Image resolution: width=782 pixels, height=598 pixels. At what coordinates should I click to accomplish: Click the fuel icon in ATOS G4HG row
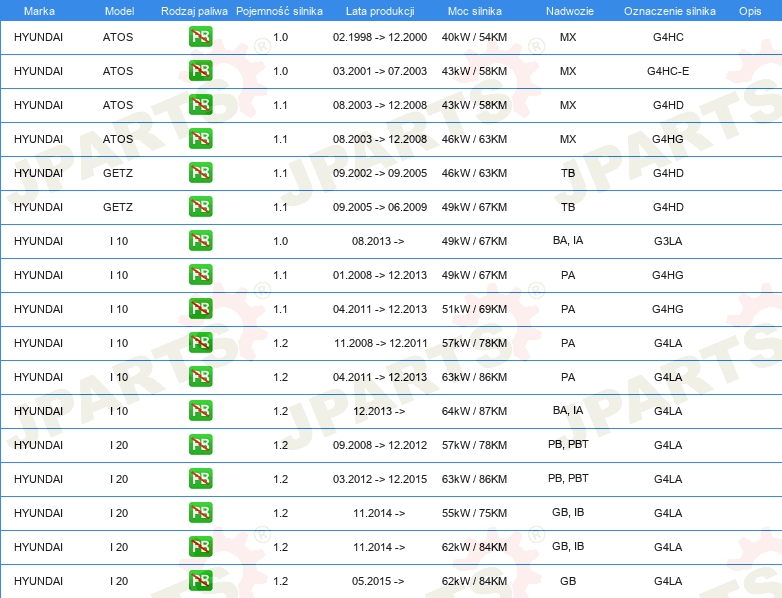(x=200, y=139)
